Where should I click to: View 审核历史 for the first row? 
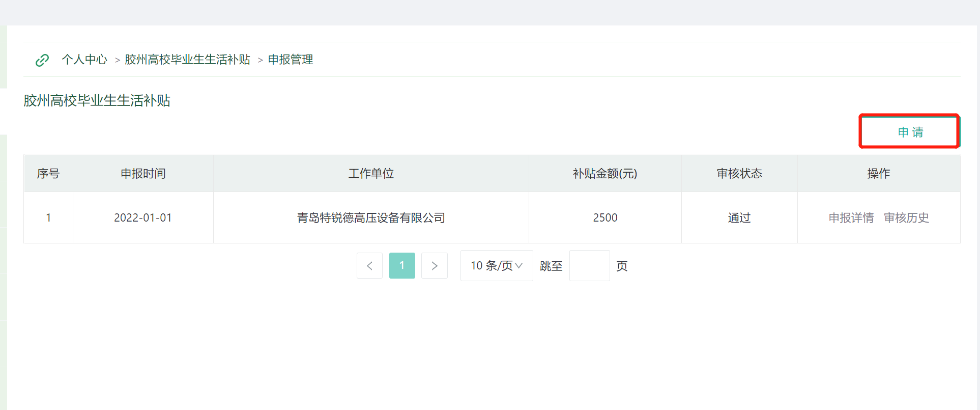pyautogui.click(x=906, y=218)
